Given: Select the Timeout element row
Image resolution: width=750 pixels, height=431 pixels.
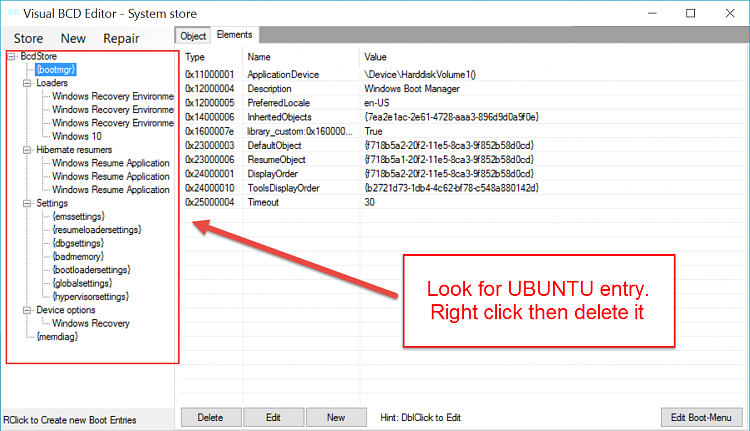Looking at the screenshot, I should tap(464, 202).
